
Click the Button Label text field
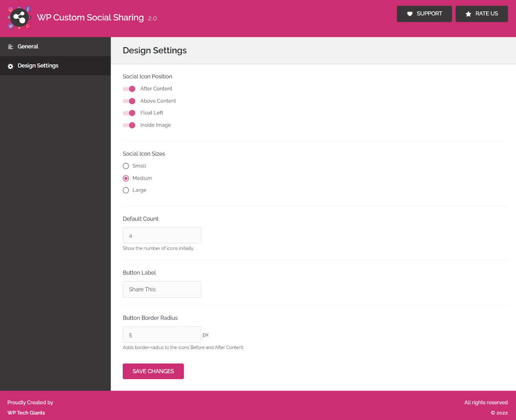pos(162,289)
